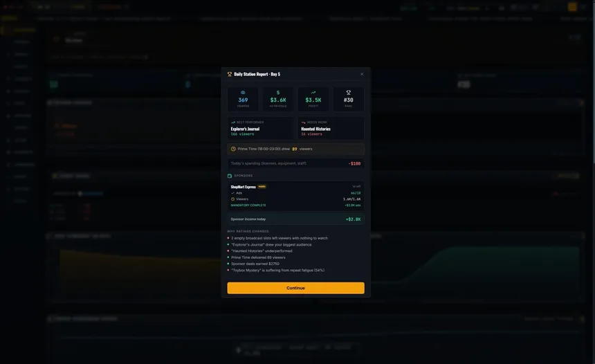The height and width of the screenshot is (364, 595).
Task: Click the checkmark icon next to Ads
Action: coord(232,193)
